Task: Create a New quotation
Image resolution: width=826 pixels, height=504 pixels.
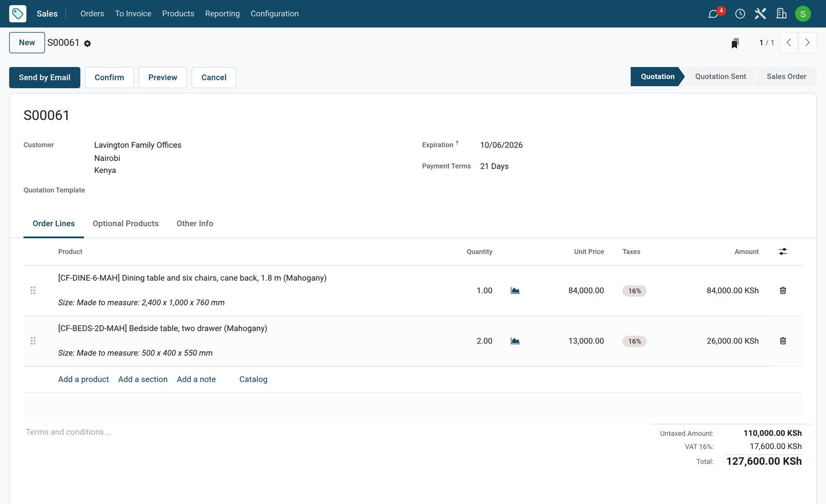Action: [27, 43]
